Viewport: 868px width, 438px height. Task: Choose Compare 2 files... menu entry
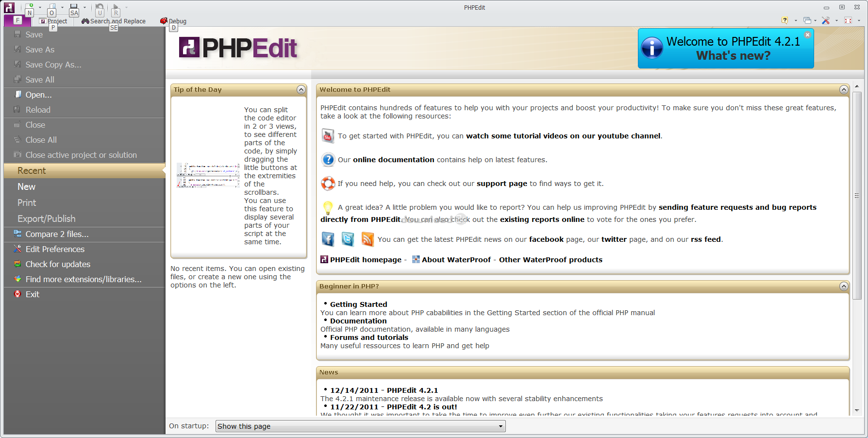84,234
